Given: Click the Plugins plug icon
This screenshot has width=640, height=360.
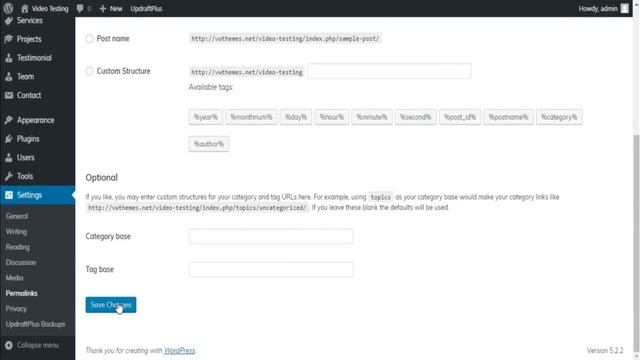Looking at the screenshot, I should coord(9,139).
